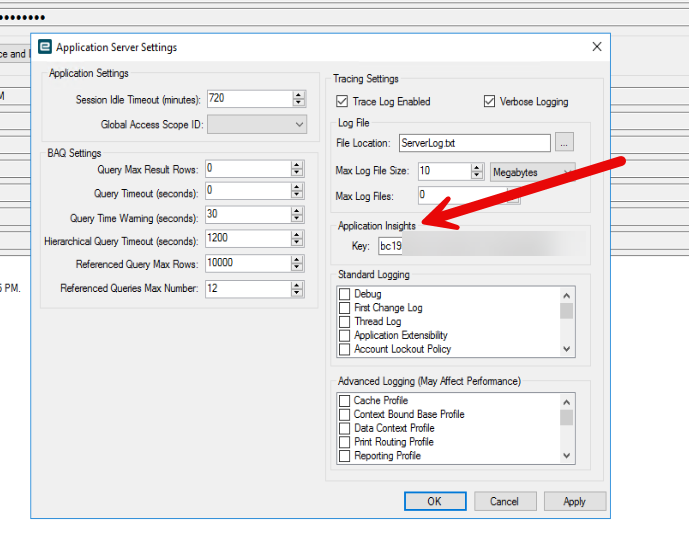Enable the Debug standard logging option

[344, 294]
